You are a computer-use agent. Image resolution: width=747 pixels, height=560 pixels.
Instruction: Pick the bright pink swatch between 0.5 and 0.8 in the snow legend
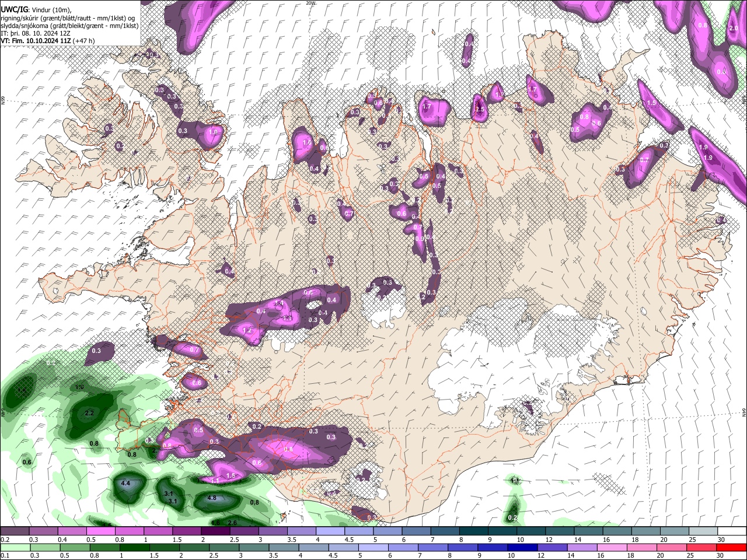(100, 531)
